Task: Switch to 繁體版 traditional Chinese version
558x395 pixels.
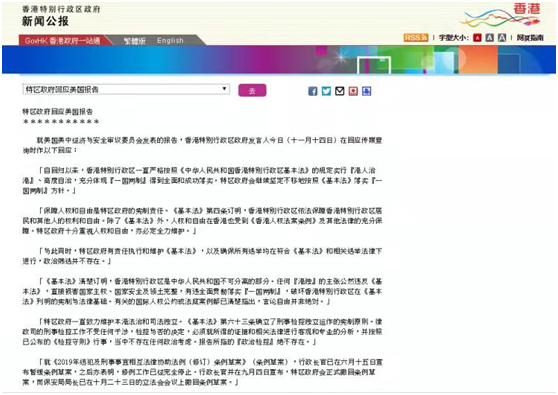Action: 135,41
